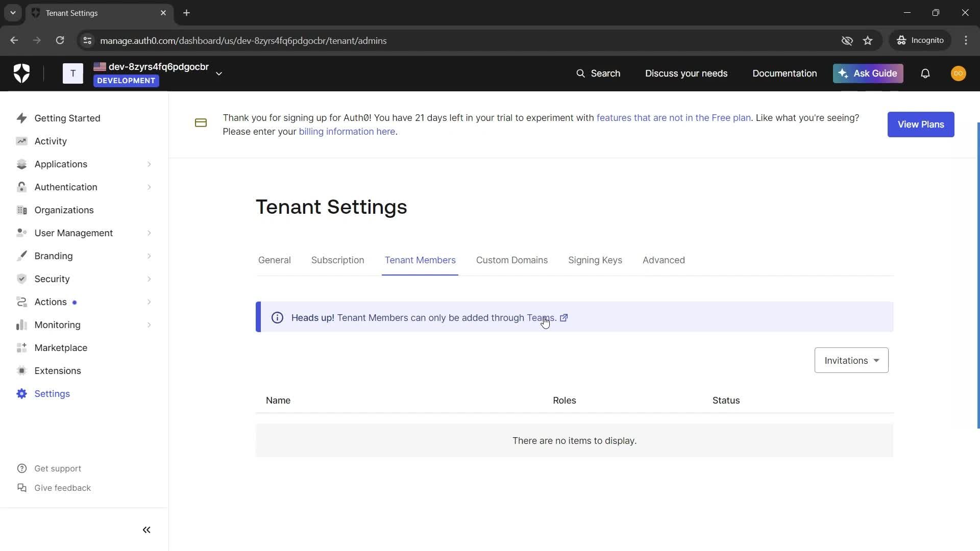
Task: Expand the Actions submenu chevron
Action: click(x=149, y=302)
